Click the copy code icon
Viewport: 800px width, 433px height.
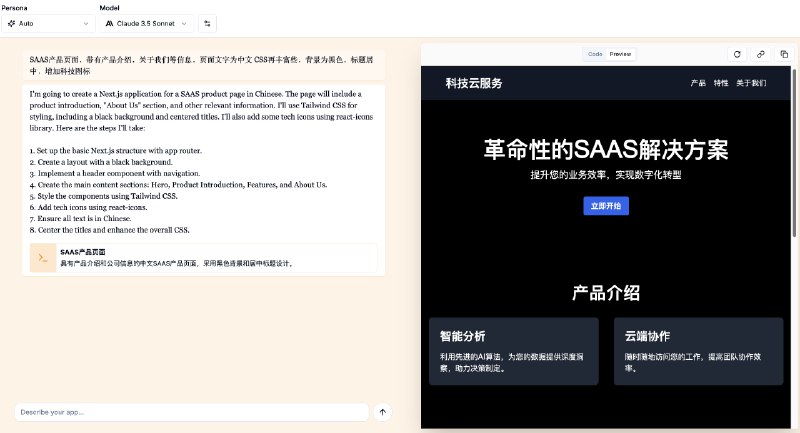tap(784, 54)
